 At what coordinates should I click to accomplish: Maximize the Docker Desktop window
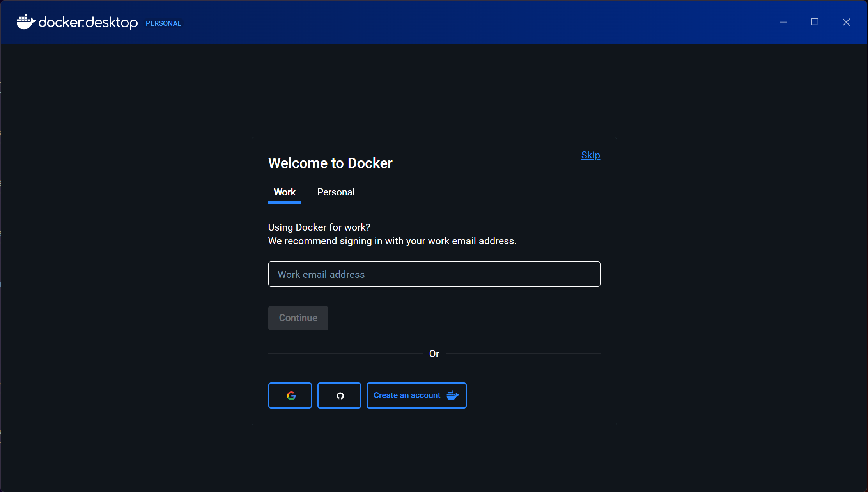pos(815,22)
